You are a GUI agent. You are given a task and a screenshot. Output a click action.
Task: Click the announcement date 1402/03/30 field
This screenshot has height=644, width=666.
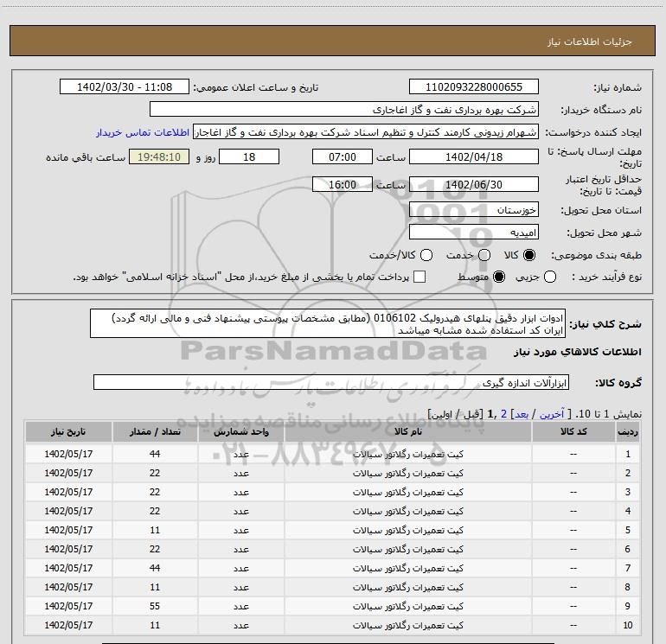coord(125,86)
